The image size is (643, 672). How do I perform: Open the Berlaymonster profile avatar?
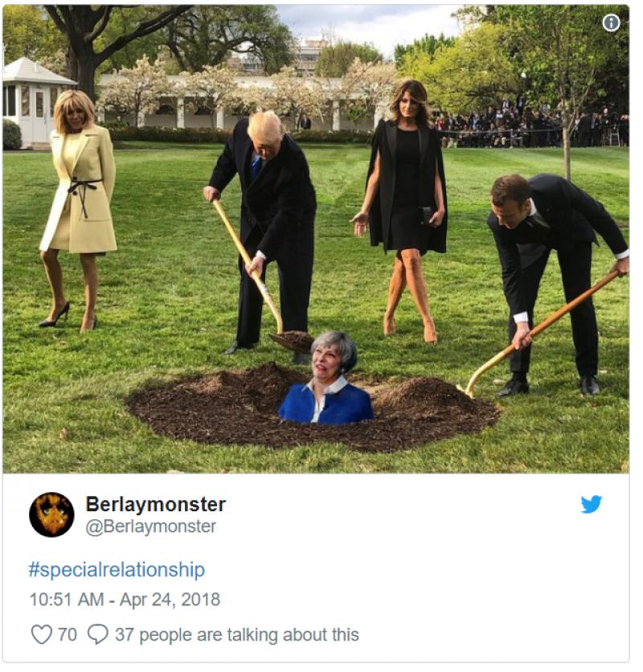point(51,514)
